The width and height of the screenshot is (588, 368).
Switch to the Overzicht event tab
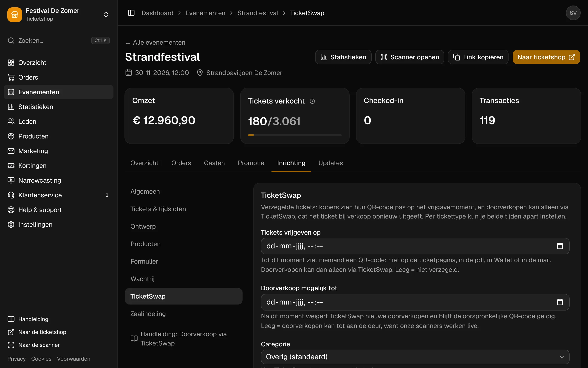pyautogui.click(x=144, y=163)
